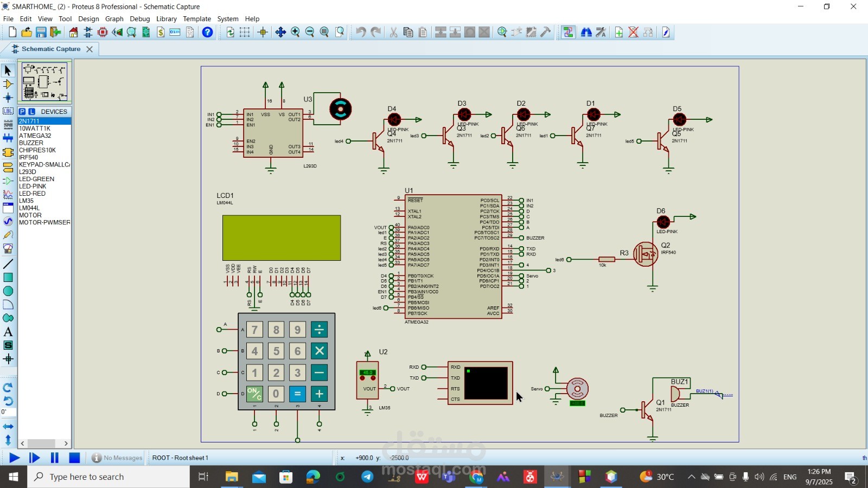Toggle the grid display

pyautogui.click(x=244, y=32)
